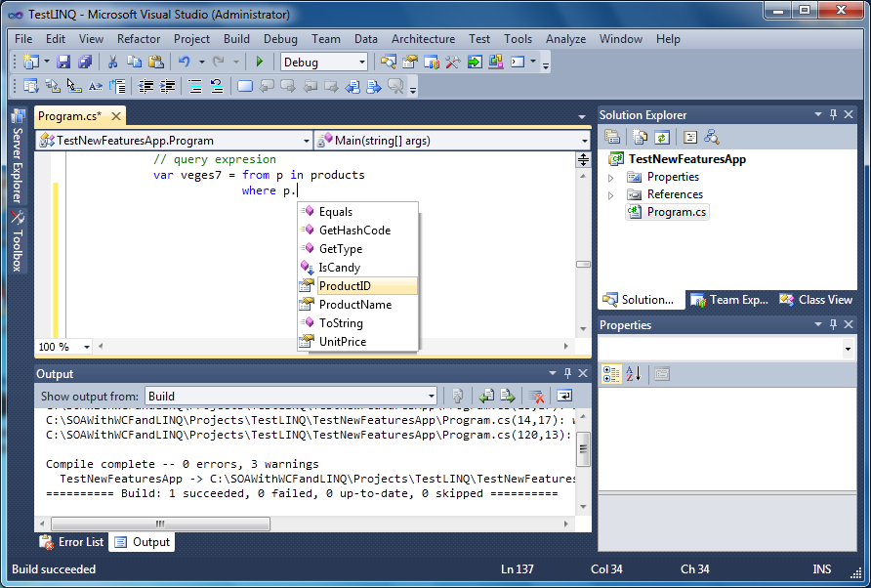Switch to the Class View tab
871x588 pixels.
816,300
